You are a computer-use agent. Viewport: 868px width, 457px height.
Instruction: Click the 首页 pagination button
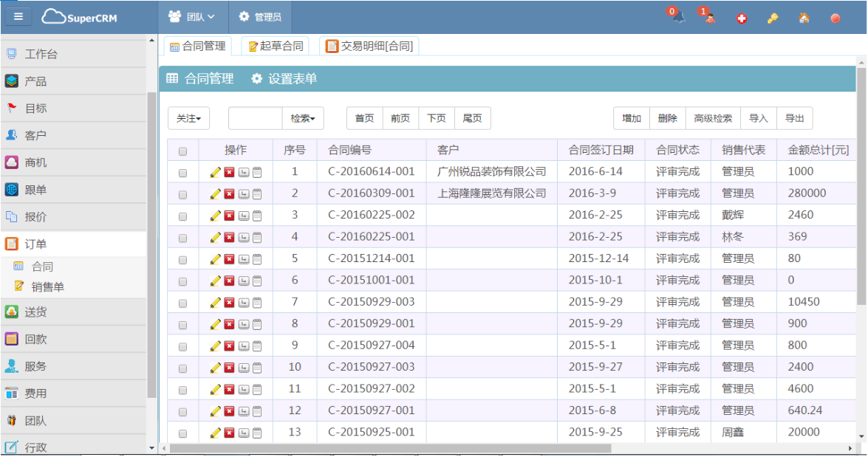pyautogui.click(x=365, y=118)
